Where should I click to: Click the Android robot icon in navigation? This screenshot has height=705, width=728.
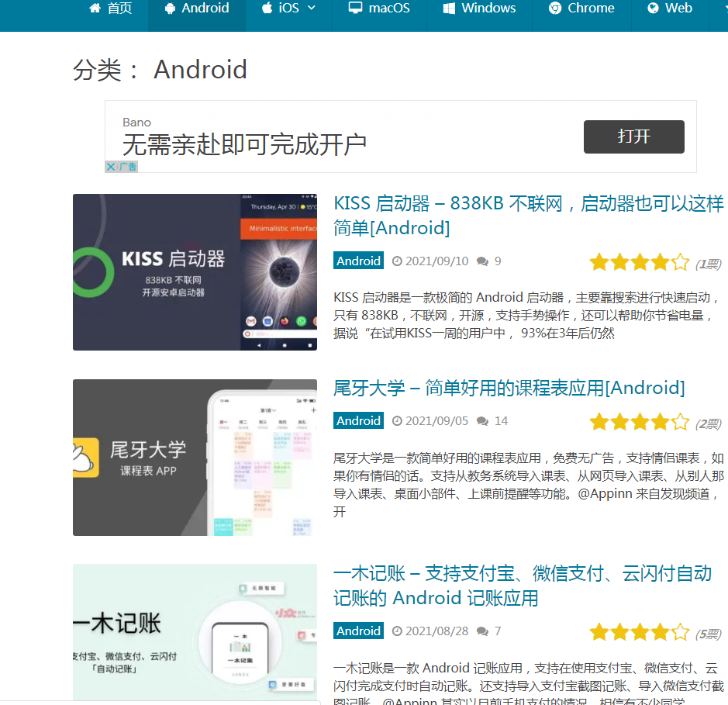pyautogui.click(x=170, y=9)
